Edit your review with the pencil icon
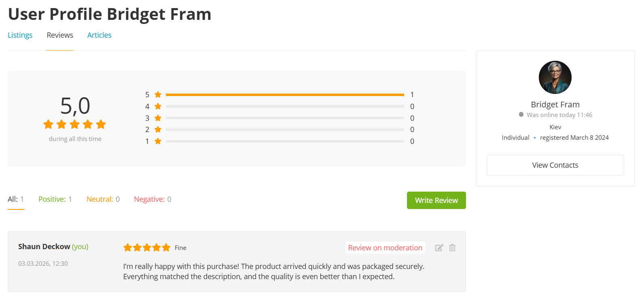The image size is (644, 301). coord(439,248)
